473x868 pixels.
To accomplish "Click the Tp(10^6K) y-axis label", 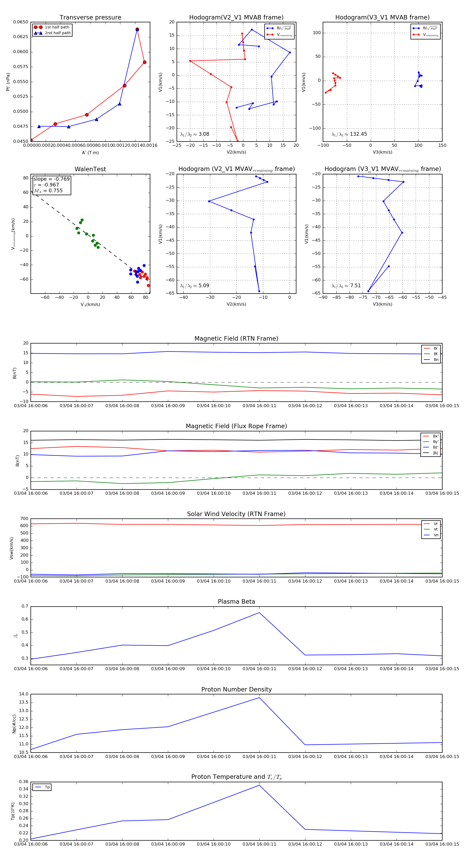I will (x=13, y=811).
